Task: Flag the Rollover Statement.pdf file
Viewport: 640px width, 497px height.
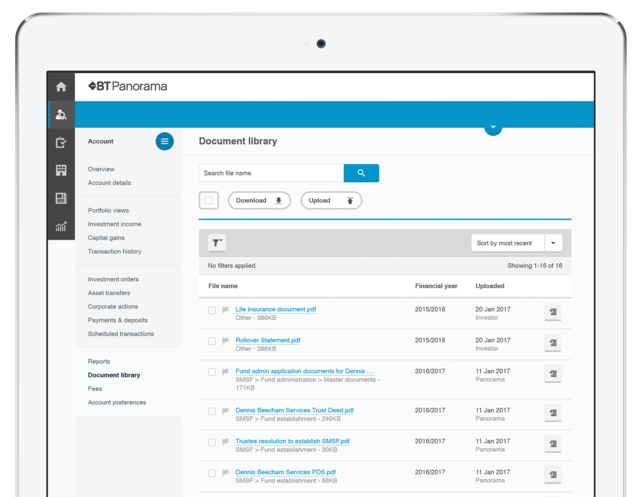Action: pos(225,341)
